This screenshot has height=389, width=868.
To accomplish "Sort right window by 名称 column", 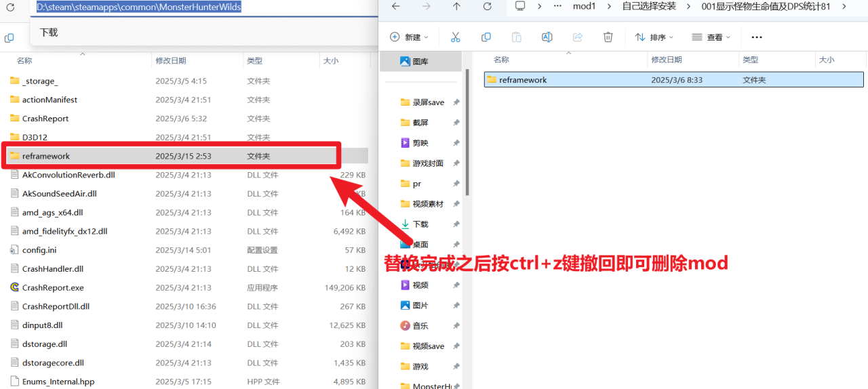I will coord(501,60).
